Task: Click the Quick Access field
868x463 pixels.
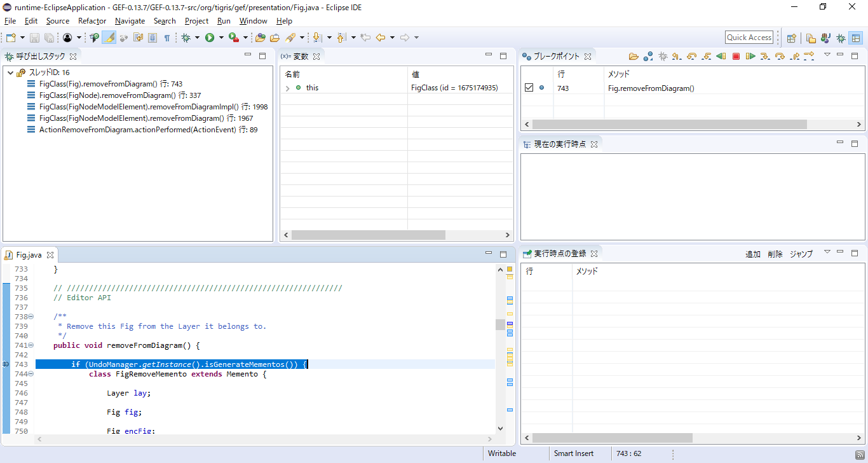Action: tap(749, 38)
